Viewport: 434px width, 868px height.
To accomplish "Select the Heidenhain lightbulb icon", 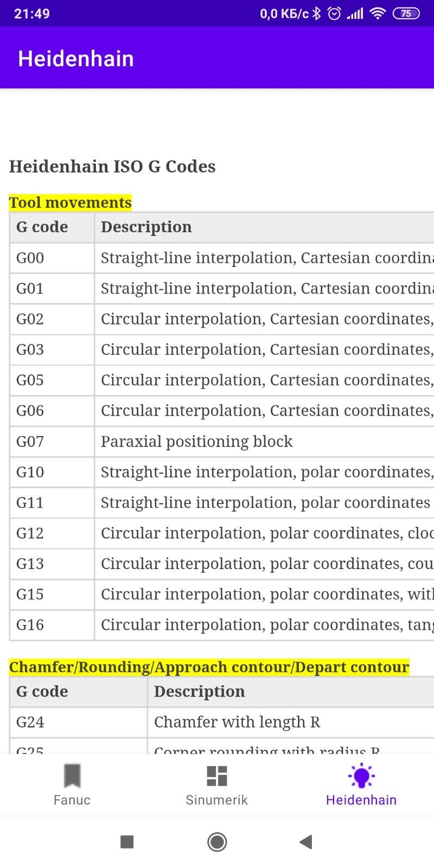I will (361, 776).
